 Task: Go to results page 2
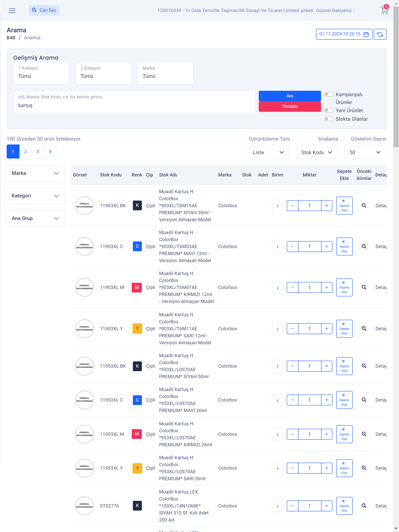pos(25,151)
